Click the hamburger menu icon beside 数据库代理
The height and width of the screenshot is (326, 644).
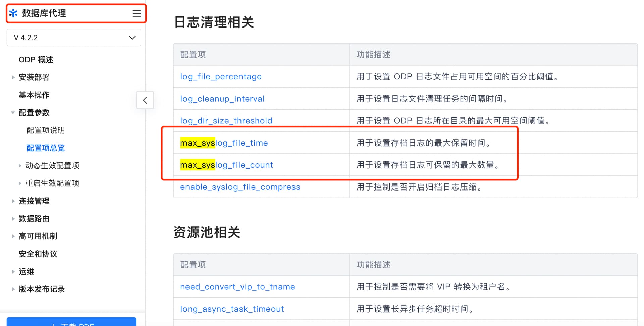point(137,13)
